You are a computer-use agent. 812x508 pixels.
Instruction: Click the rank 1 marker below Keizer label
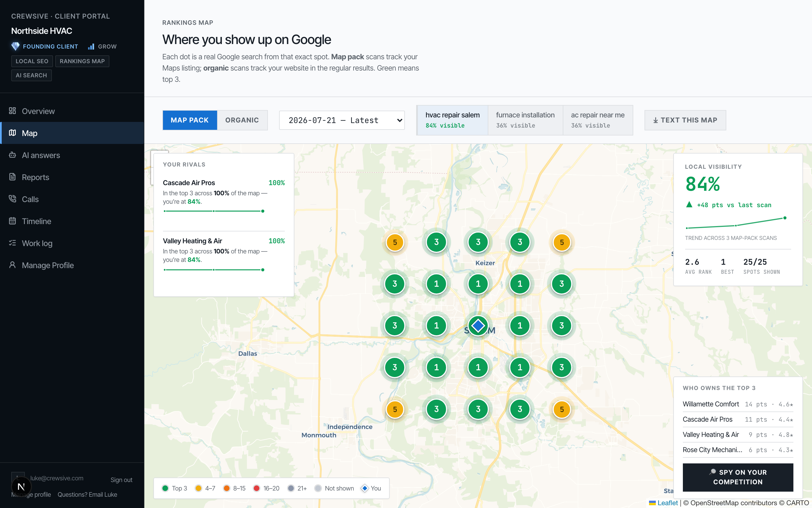coord(478,284)
